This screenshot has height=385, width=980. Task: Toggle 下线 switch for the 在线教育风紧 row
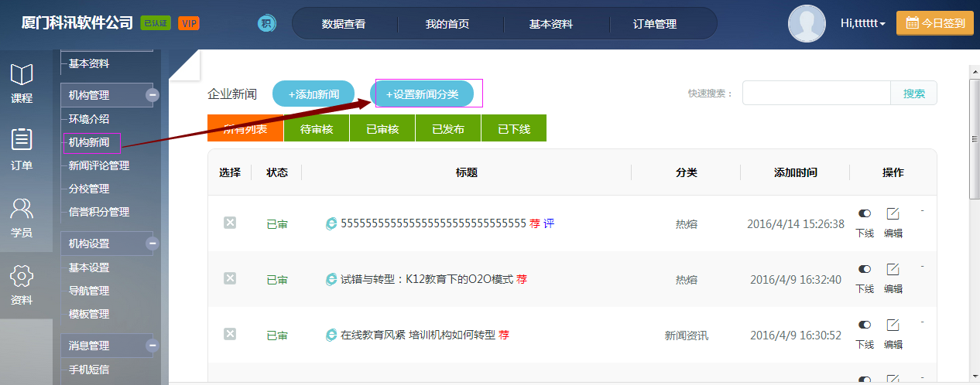(865, 325)
